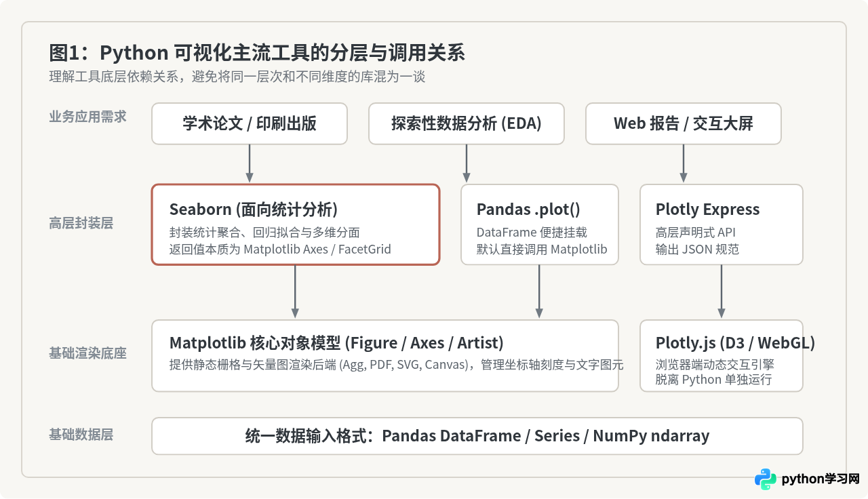Click the Python logo icon
The height and width of the screenshot is (499, 868).
(766, 479)
